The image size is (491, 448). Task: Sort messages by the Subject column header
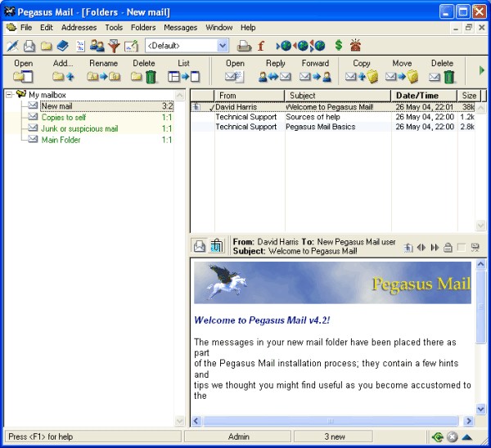337,96
